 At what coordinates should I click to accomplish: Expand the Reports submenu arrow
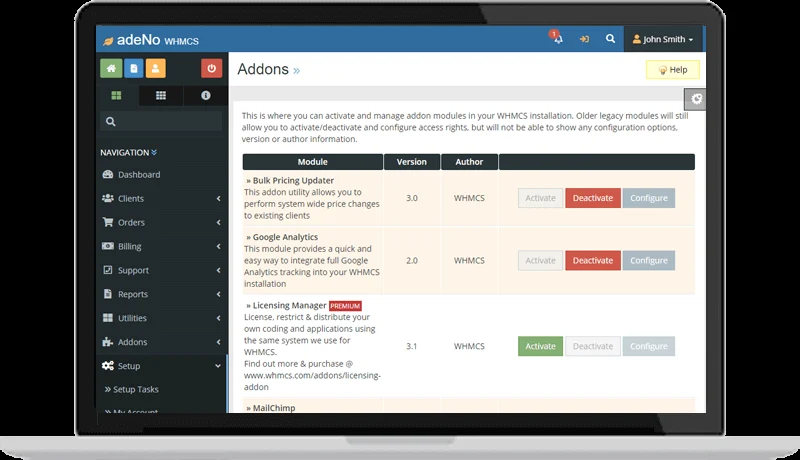point(218,294)
